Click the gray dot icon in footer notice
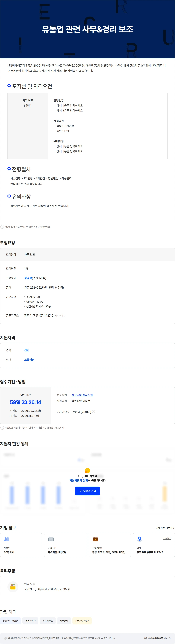Viewport: 175px width, 644px height. pyautogui.click(x=5, y=638)
